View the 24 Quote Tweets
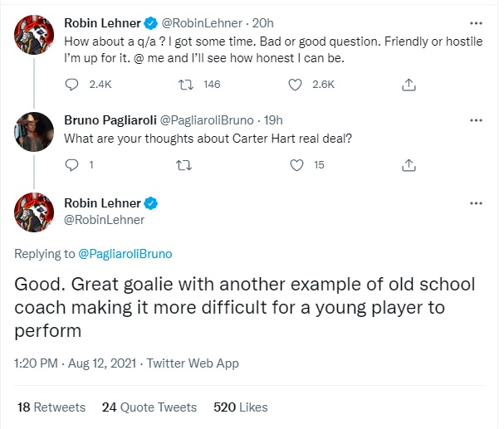 coord(149,407)
